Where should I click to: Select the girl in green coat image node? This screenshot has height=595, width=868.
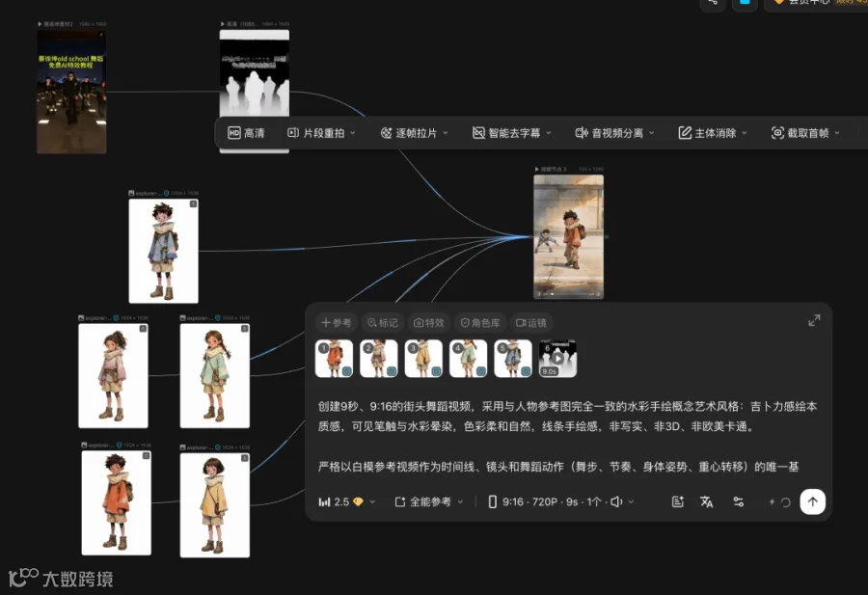pyautogui.click(x=215, y=376)
